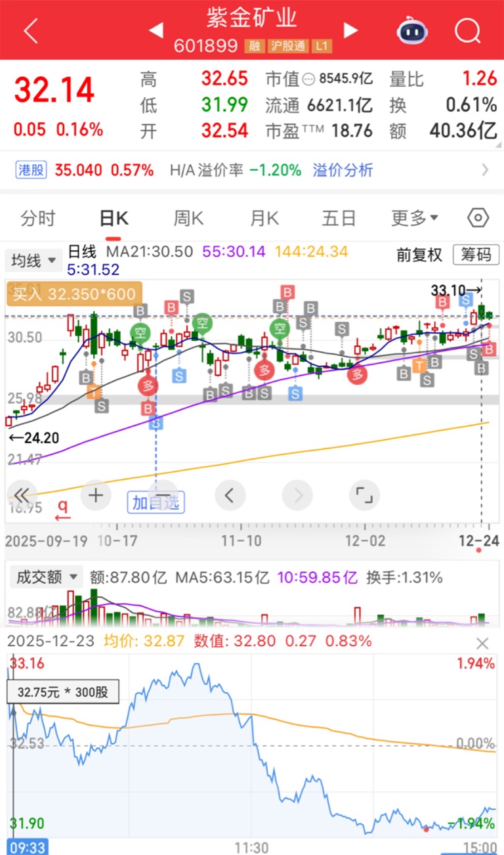Tap the 144:24.34 moving average legend
504x855 pixels.
click(312, 251)
